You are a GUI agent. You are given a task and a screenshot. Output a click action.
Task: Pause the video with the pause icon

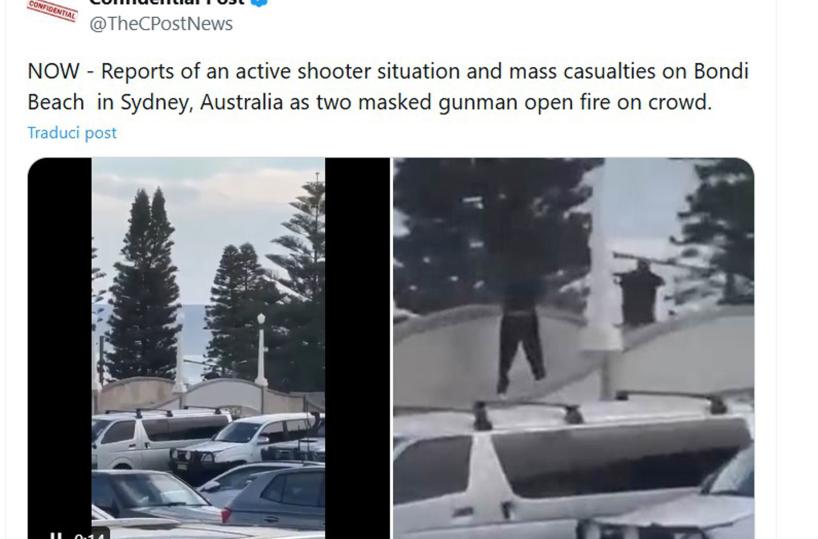coord(56,535)
